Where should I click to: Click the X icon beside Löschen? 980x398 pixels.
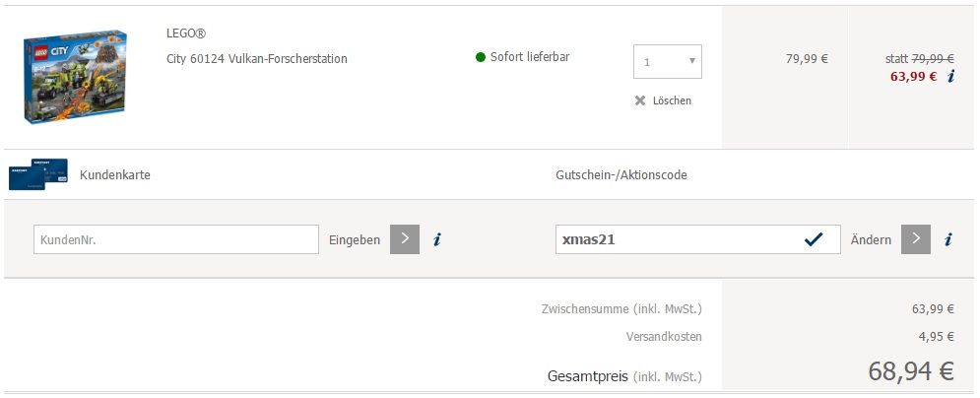[640, 100]
